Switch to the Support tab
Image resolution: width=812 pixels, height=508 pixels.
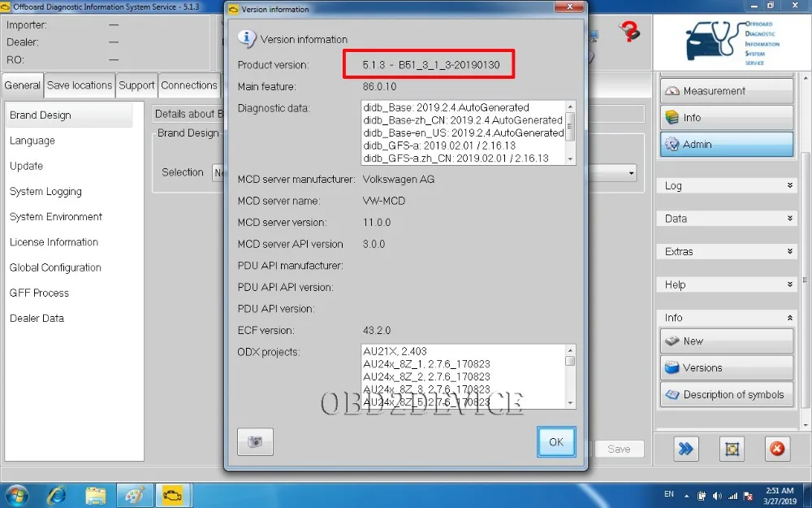pos(136,85)
